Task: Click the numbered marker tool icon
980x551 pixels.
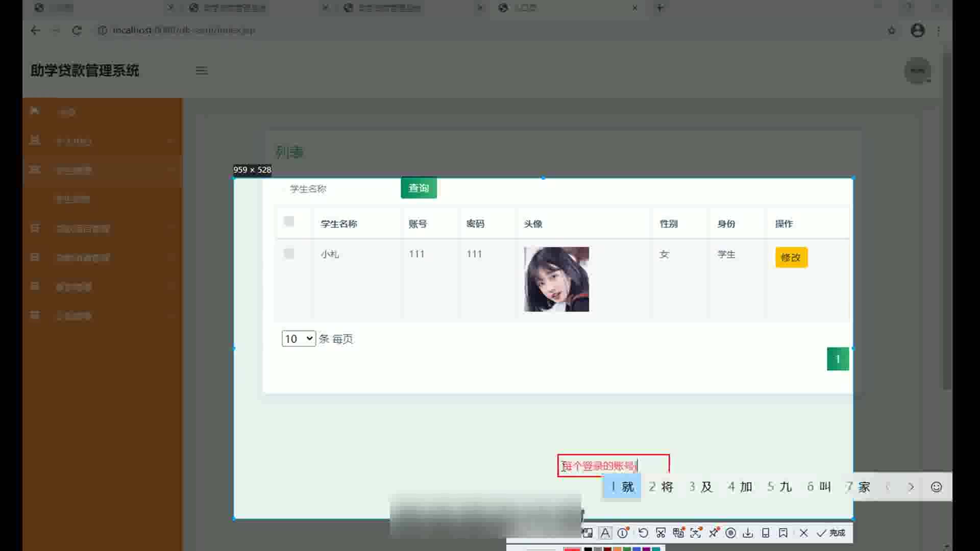Action: [623, 533]
